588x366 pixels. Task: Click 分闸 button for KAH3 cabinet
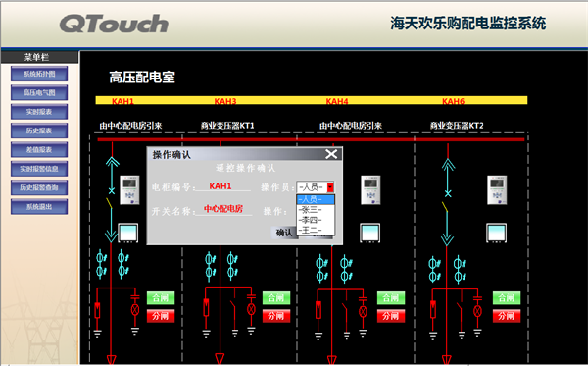(x=276, y=316)
